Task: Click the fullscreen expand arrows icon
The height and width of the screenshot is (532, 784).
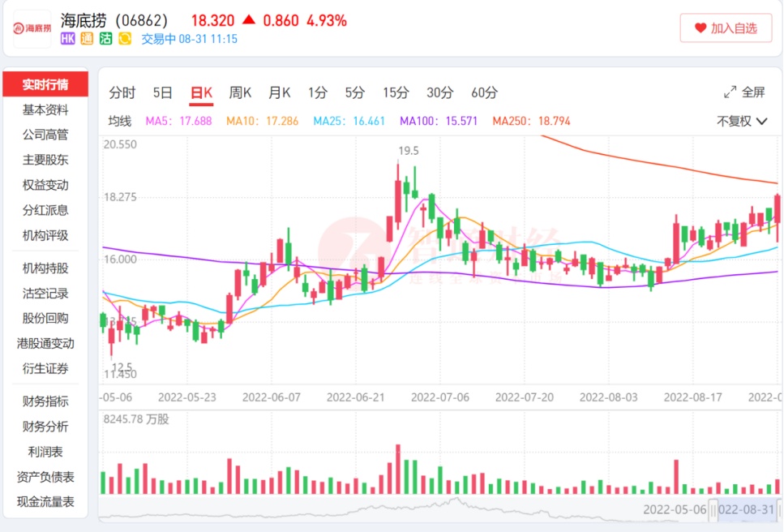Action: click(730, 92)
